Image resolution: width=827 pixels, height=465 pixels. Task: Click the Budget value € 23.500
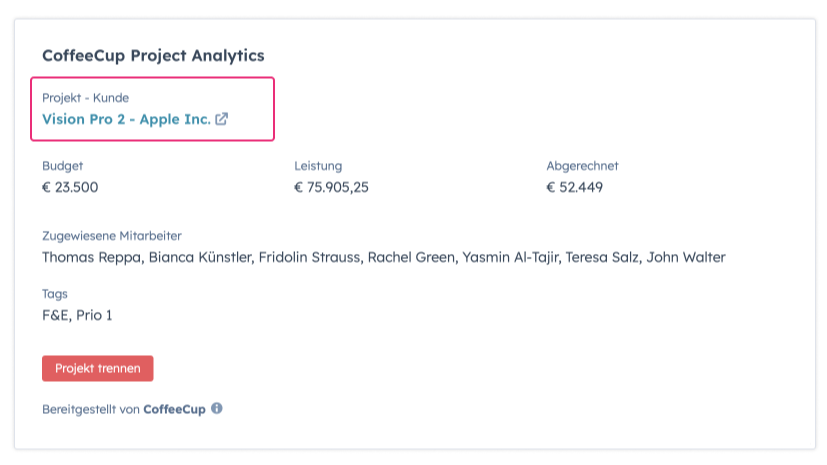(x=70, y=186)
